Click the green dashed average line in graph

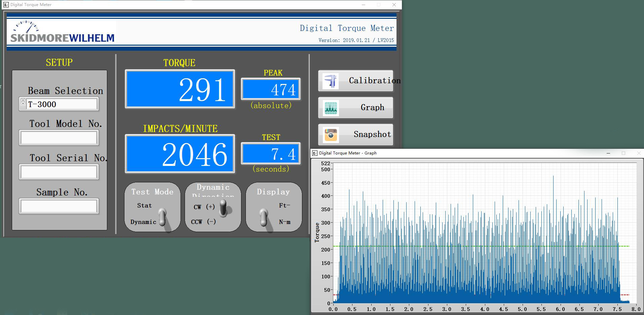tap(481, 246)
